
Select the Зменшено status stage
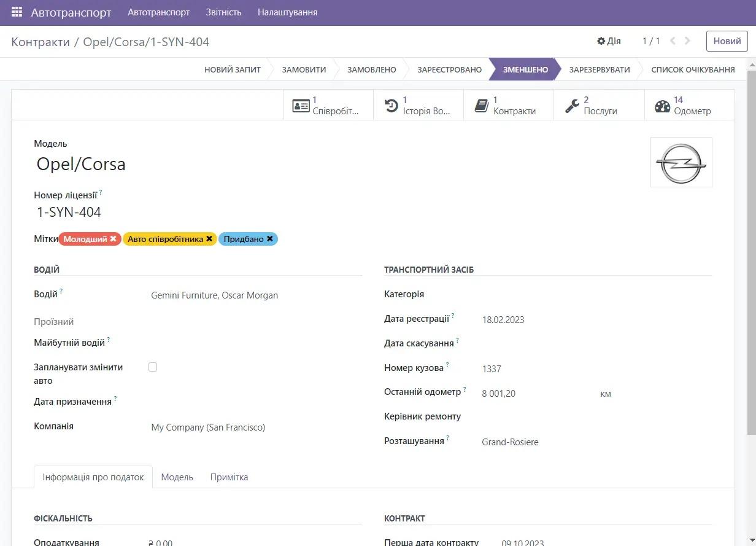tap(525, 69)
